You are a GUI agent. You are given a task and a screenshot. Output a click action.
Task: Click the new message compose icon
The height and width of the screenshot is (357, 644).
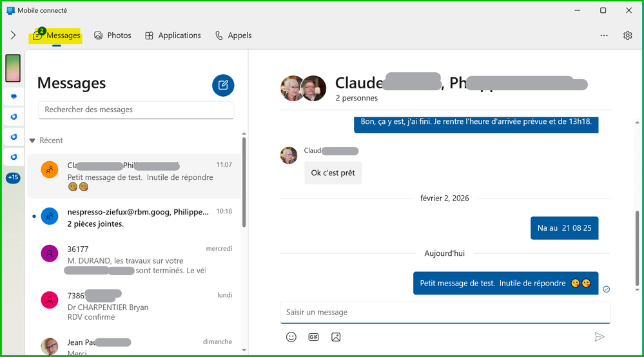click(x=223, y=85)
